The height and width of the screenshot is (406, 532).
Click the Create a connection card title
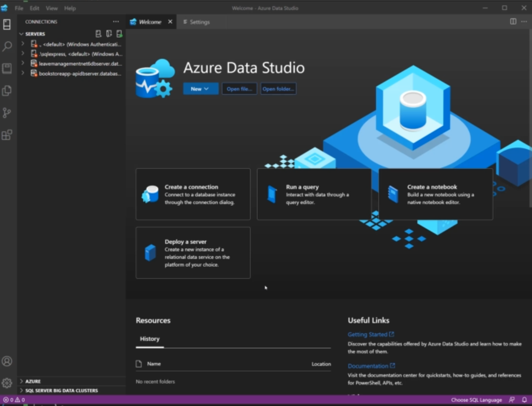pos(191,187)
